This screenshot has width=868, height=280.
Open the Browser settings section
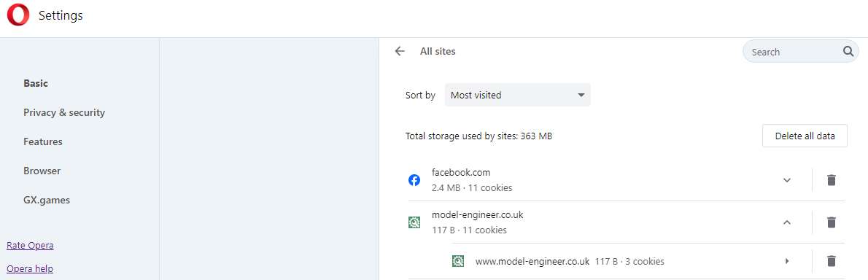click(42, 171)
